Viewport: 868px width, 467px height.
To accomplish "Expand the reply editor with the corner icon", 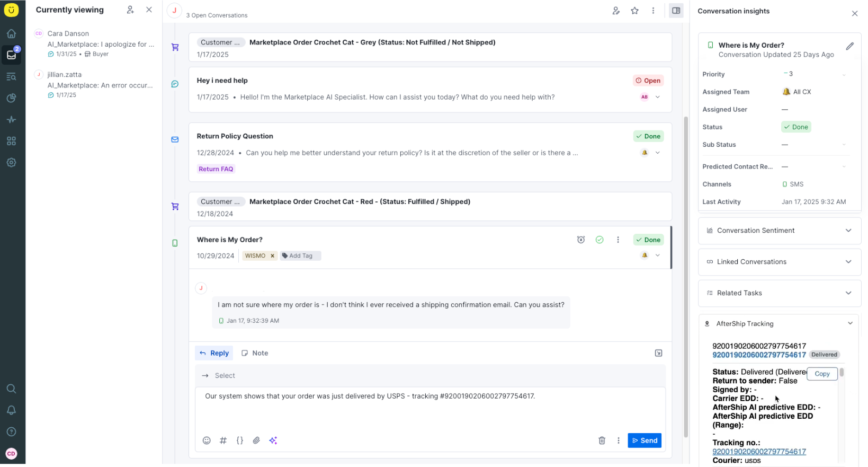I will point(658,353).
